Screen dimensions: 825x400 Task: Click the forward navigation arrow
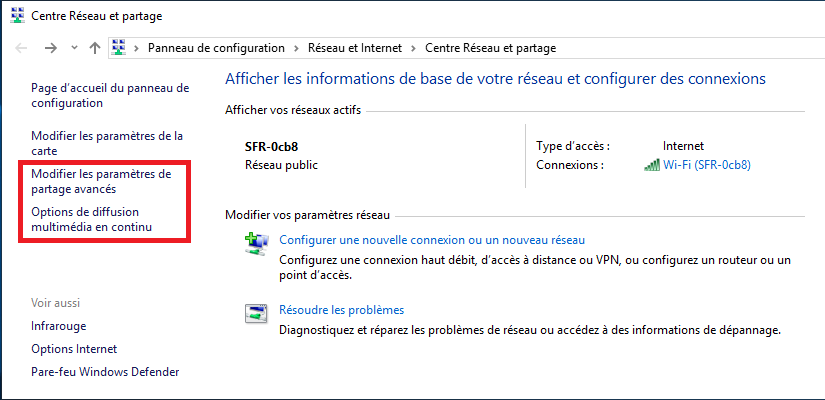click(51, 48)
